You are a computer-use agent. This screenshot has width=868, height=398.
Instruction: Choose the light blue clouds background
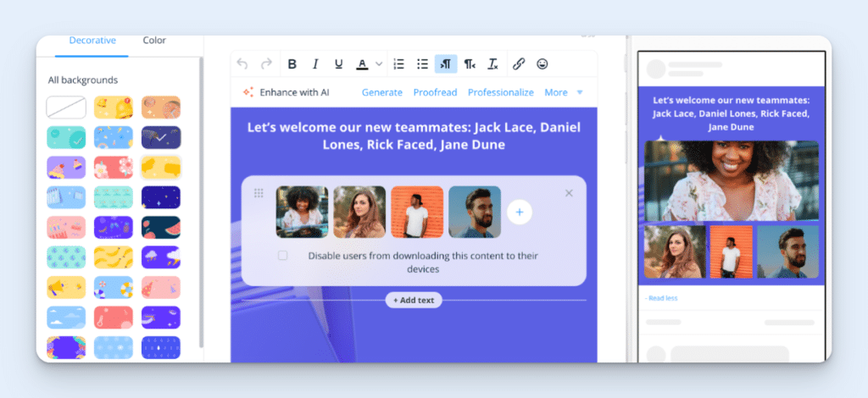pyautogui.click(x=66, y=318)
